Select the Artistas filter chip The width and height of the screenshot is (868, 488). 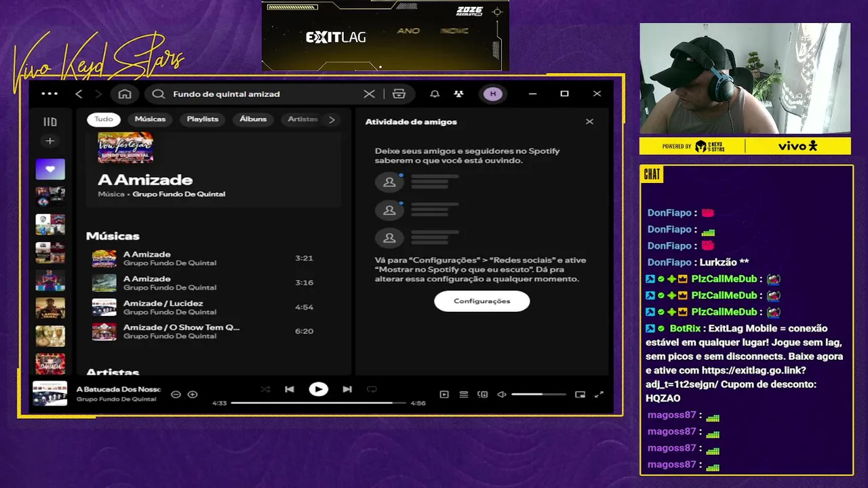coord(302,119)
